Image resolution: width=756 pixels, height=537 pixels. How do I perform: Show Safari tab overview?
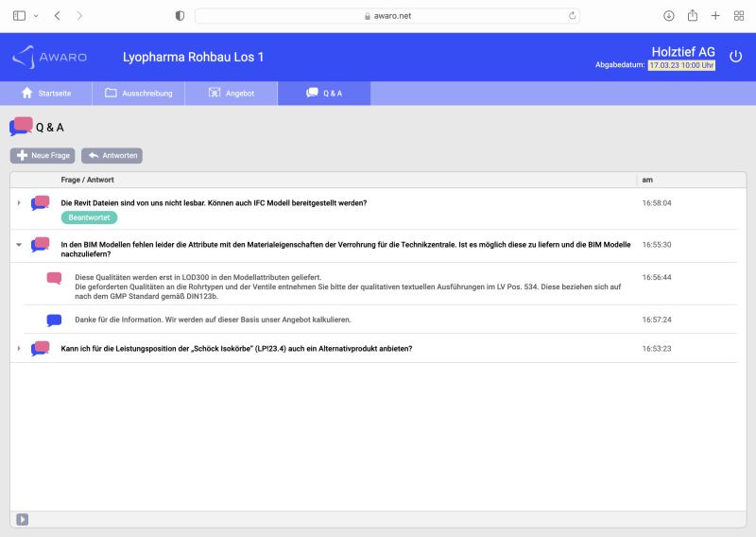click(739, 16)
